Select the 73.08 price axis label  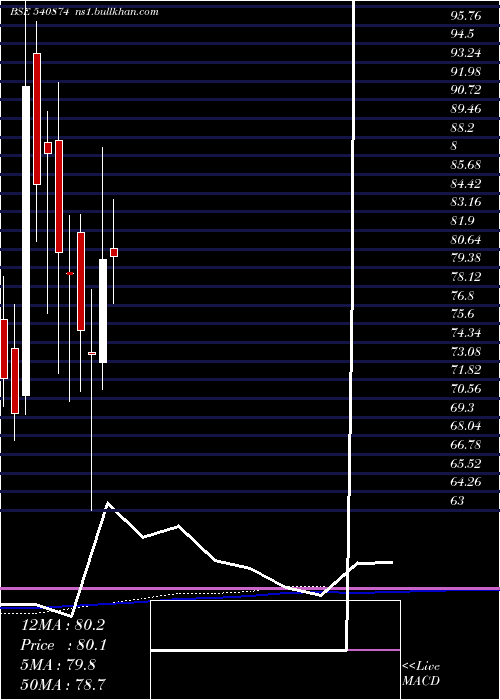pos(466,352)
